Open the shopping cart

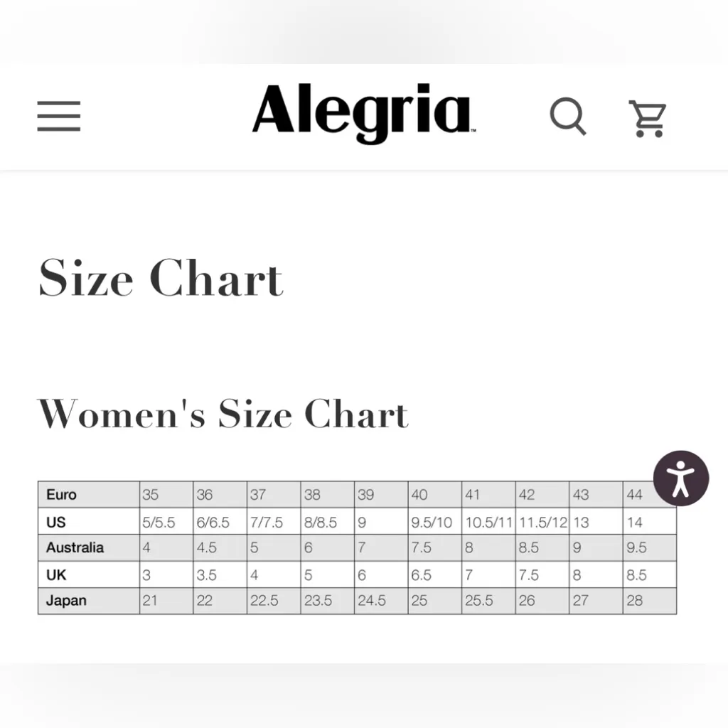tap(648, 117)
